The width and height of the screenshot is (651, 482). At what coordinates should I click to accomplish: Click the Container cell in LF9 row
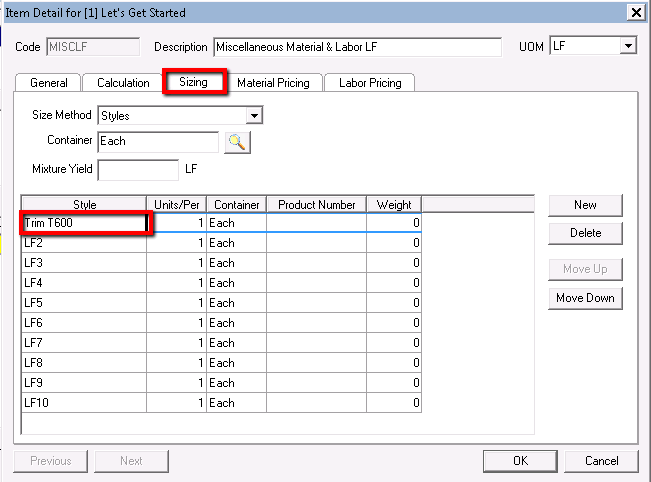(236, 382)
